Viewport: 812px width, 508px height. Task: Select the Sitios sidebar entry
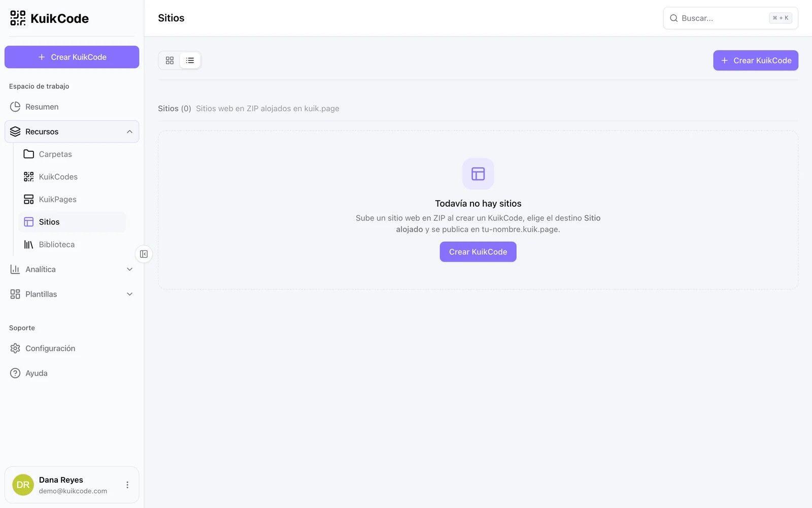tap(72, 222)
